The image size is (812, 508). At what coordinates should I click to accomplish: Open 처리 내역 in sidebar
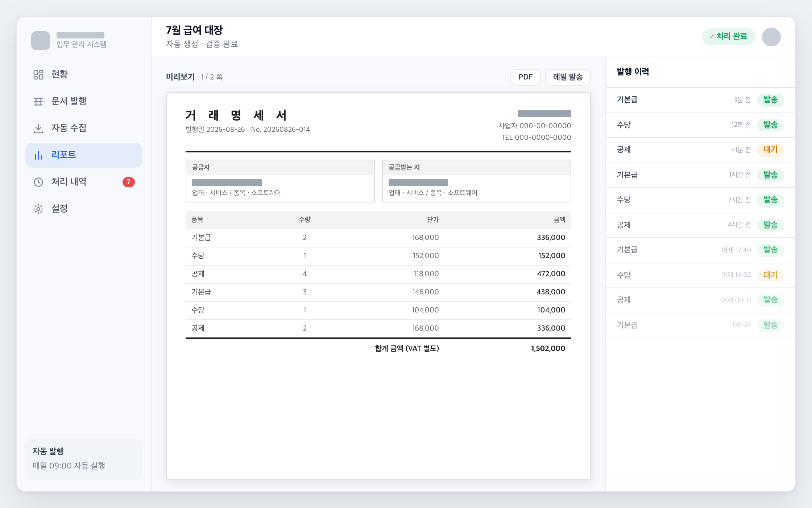[84, 182]
